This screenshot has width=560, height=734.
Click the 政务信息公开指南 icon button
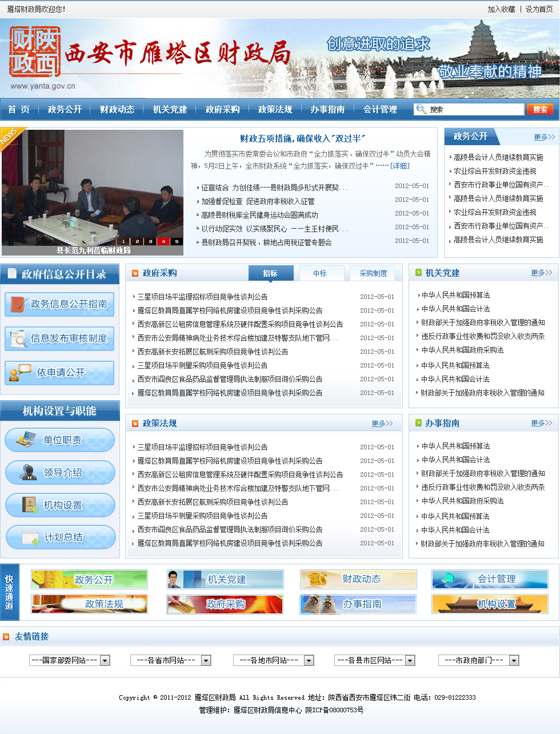pos(59,304)
